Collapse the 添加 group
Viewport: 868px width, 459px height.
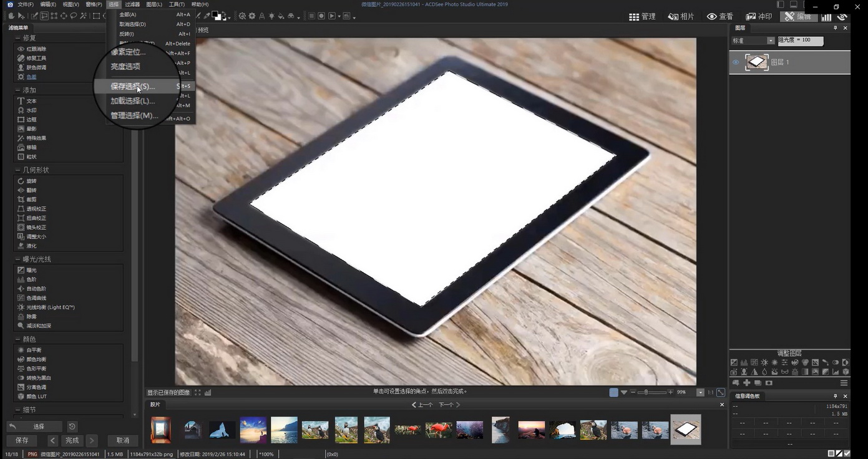point(17,90)
